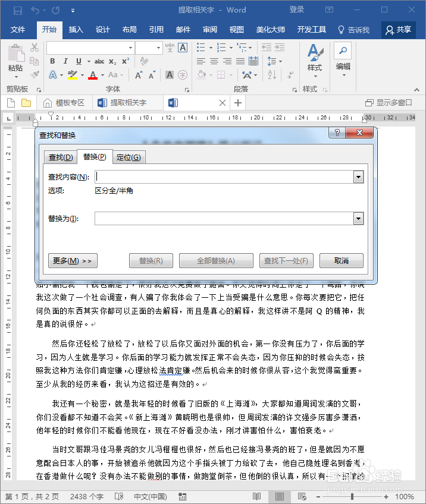The width and height of the screenshot is (426, 504).
Task: Click the Redo icon in quick access
Action: click(x=56, y=11)
